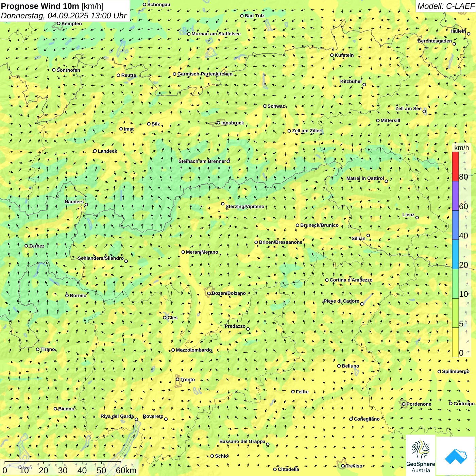This screenshot has width=476, height=476.
Task: Click the Pieve di Cadore label
Action: pos(341,301)
